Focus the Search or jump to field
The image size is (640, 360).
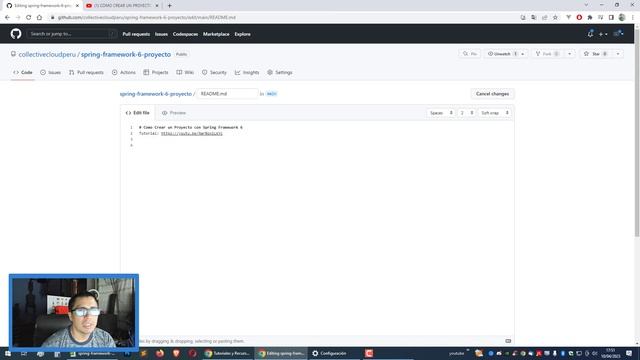pyautogui.click(x=72, y=34)
